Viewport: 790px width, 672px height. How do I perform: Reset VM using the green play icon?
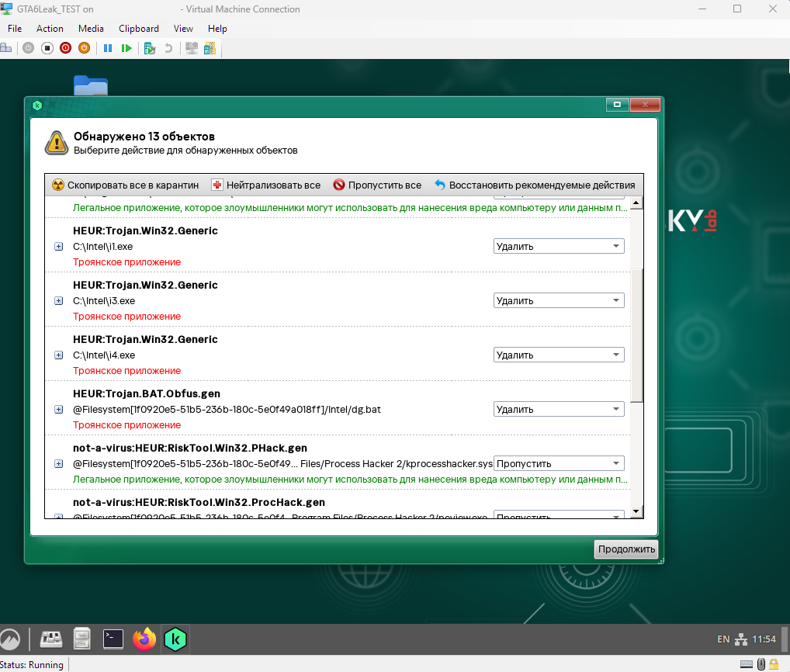coord(126,48)
